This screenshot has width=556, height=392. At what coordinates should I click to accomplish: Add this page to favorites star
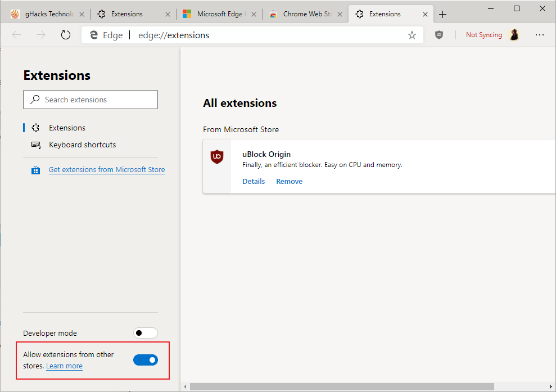[x=412, y=35]
